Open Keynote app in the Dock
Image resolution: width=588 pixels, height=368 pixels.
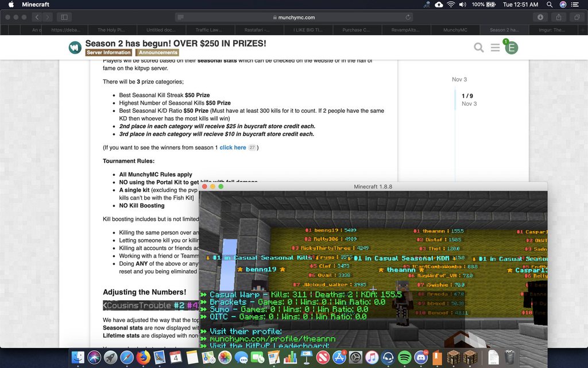[x=307, y=357]
